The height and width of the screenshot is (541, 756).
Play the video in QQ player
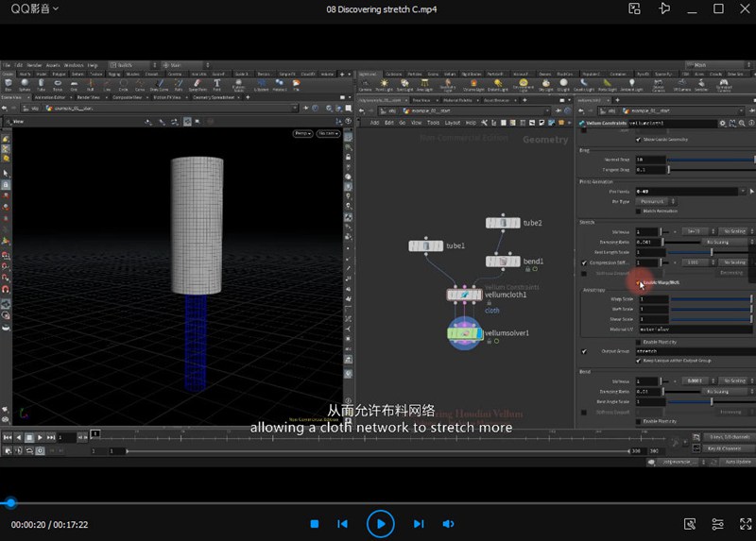pyautogui.click(x=380, y=523)
